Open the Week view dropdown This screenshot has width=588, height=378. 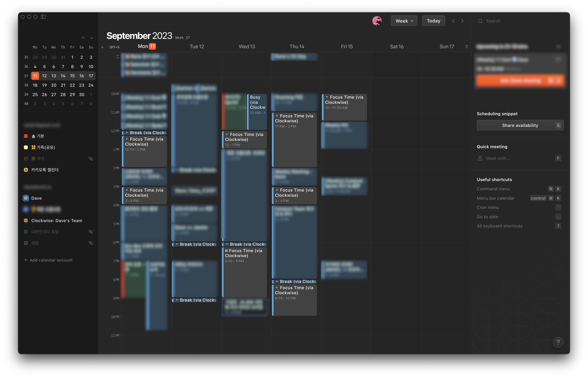[404, 21]
